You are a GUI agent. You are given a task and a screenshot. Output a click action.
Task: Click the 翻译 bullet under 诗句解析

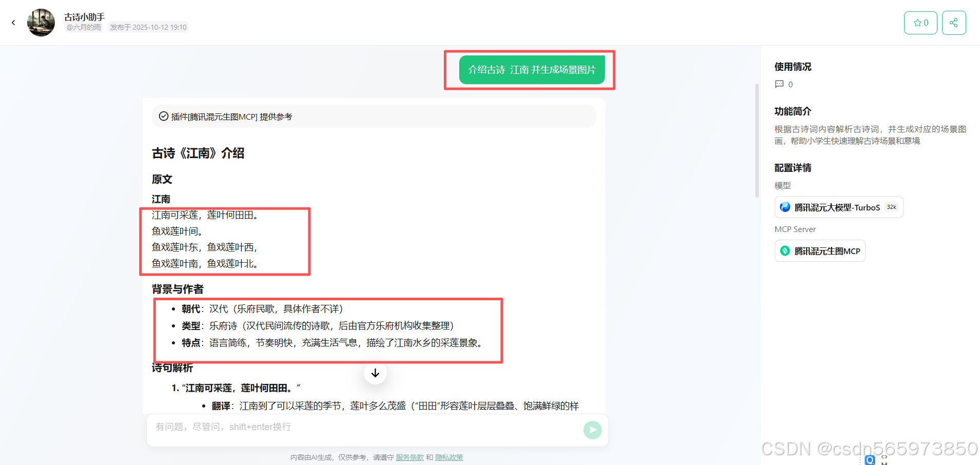395,406
